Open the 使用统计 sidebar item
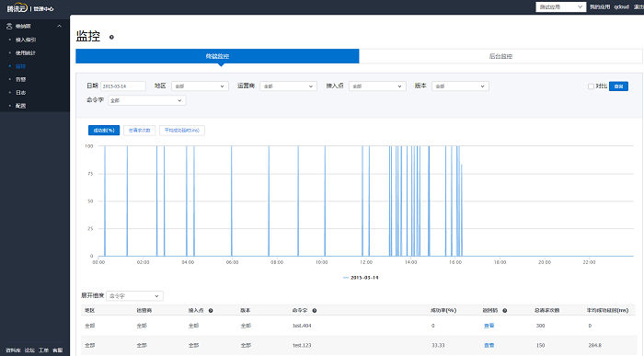Viewport: 644px width, 356px height. pos(26,53)
